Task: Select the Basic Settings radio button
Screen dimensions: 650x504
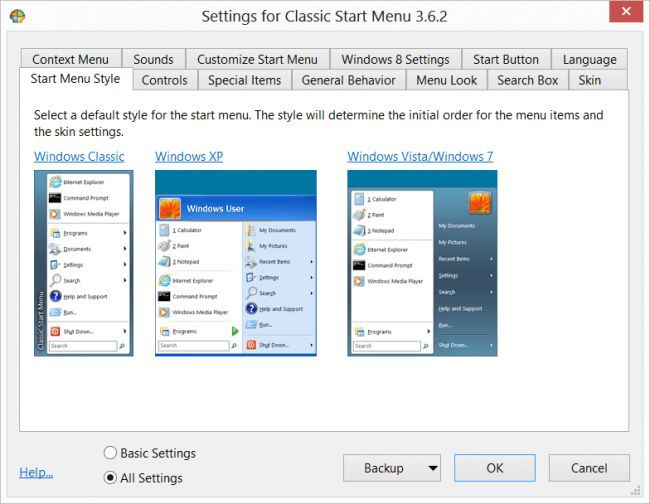Action: [x=110, y=453]
